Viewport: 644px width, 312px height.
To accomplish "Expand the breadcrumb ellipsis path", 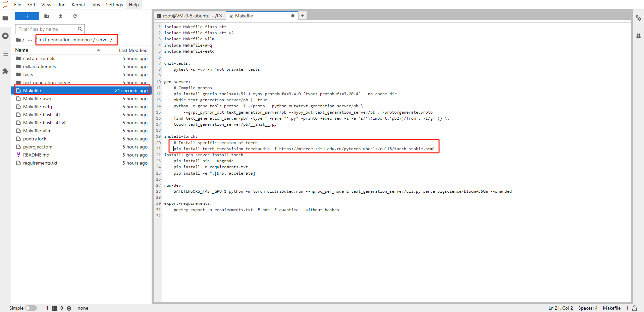I will pyautogui.click(x=30, y=40).
